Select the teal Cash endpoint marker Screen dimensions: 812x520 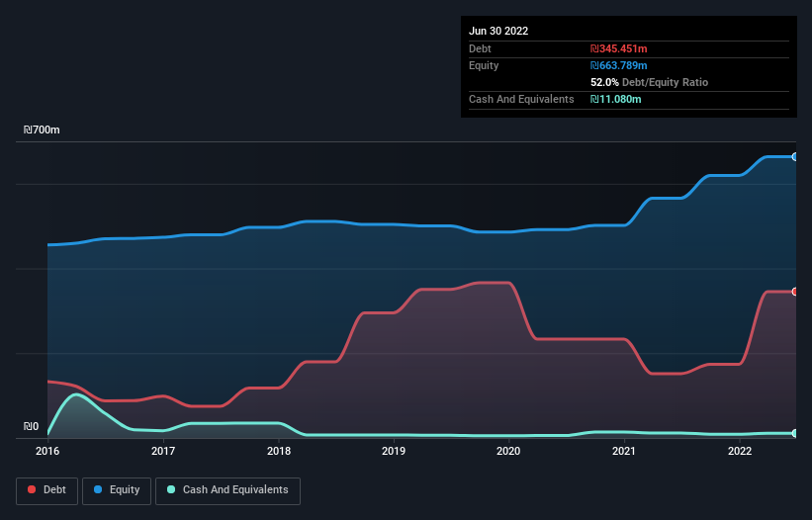coord(795,433)
